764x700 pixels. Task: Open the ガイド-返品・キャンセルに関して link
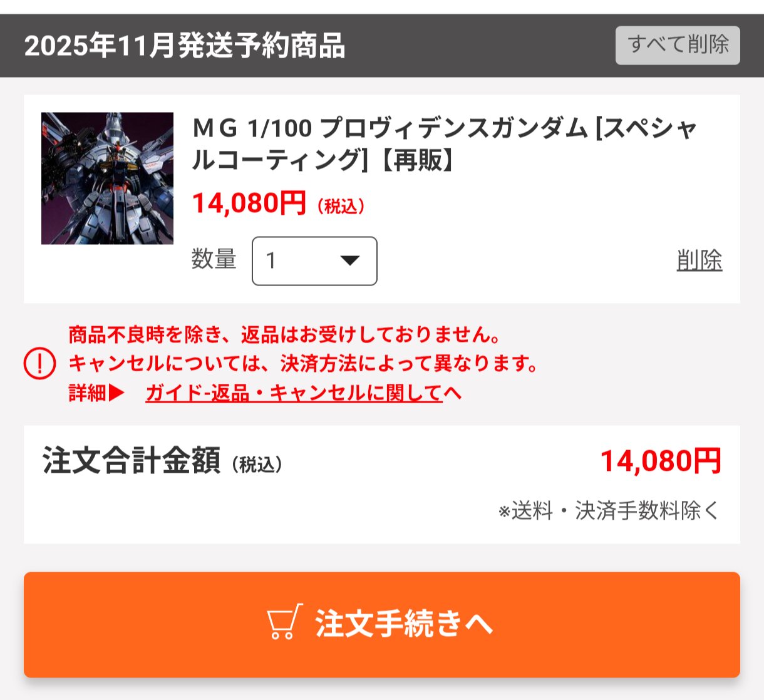click(303, 393)
